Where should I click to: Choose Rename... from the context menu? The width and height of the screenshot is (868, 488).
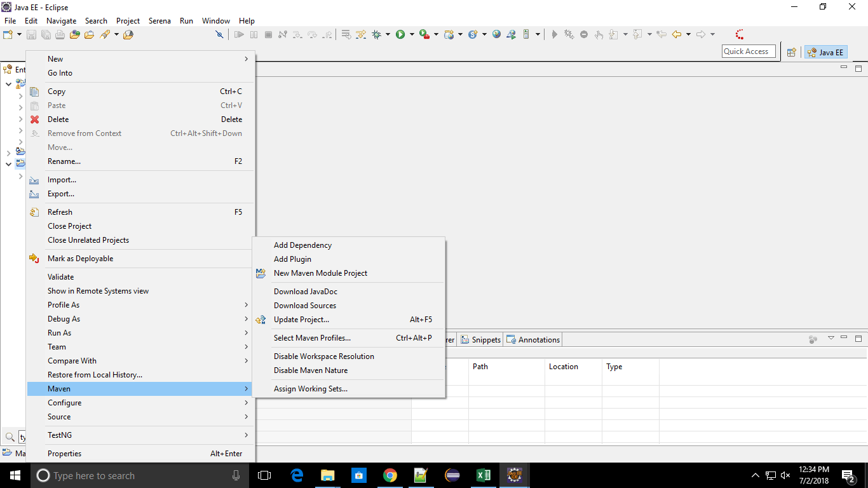(140, 161)
